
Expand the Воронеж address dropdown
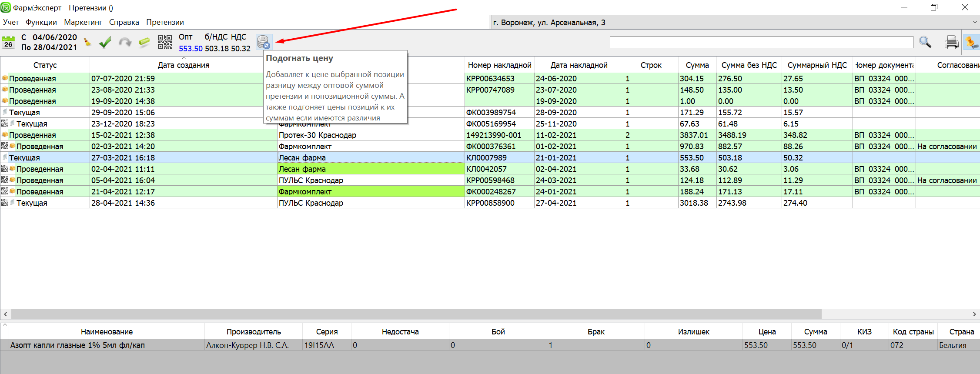coord(974,22)
